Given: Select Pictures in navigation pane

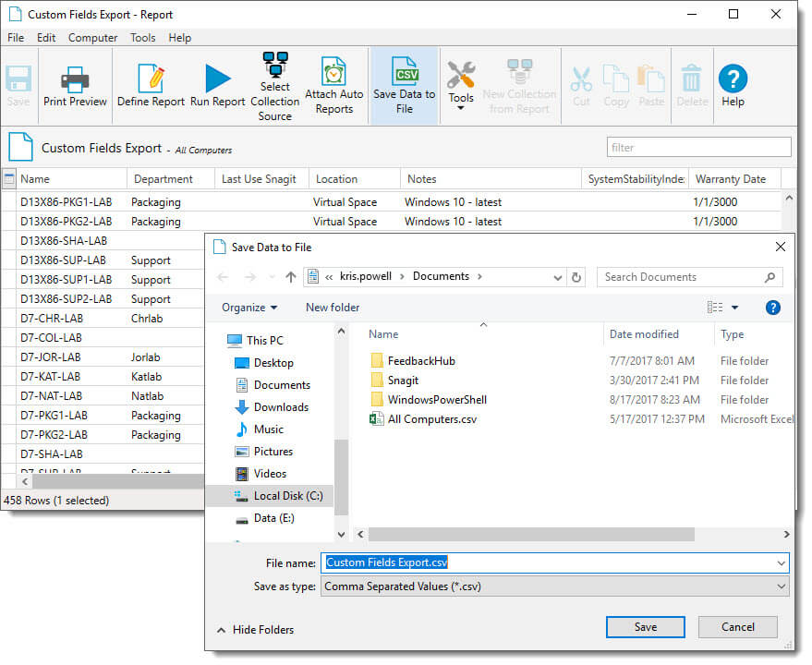Looking at the screenshot, I should pos(264,452).
